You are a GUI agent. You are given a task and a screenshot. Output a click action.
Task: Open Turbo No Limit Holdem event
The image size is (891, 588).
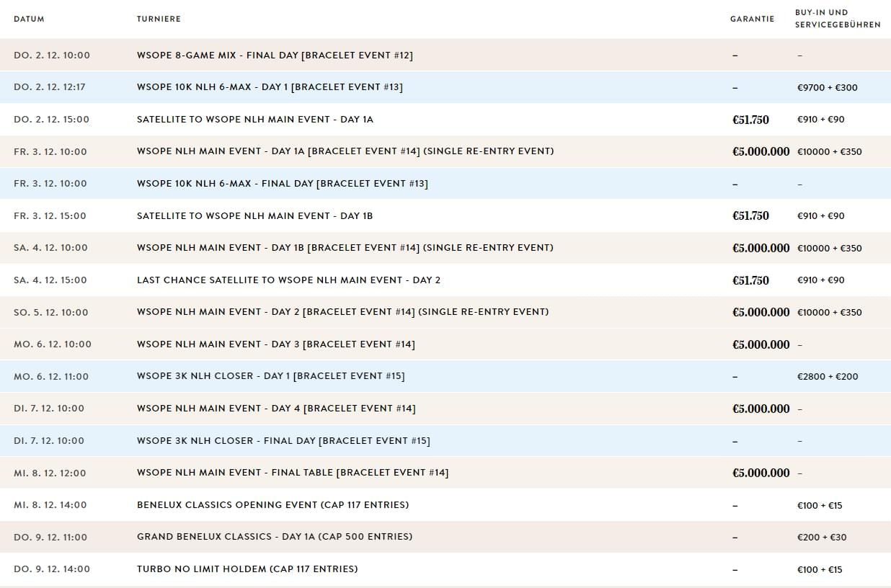tap(247, 569)
